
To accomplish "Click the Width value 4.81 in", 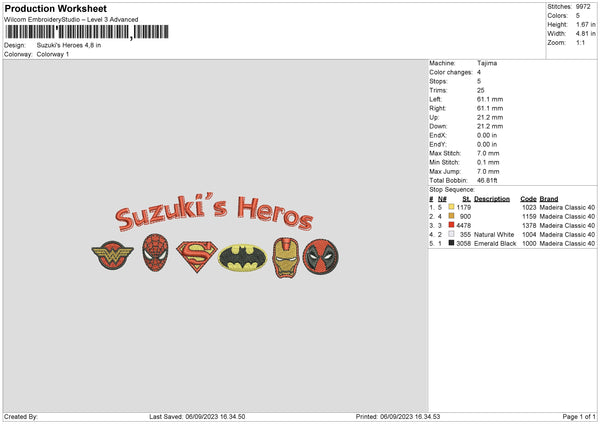I will tap(586, 34).
